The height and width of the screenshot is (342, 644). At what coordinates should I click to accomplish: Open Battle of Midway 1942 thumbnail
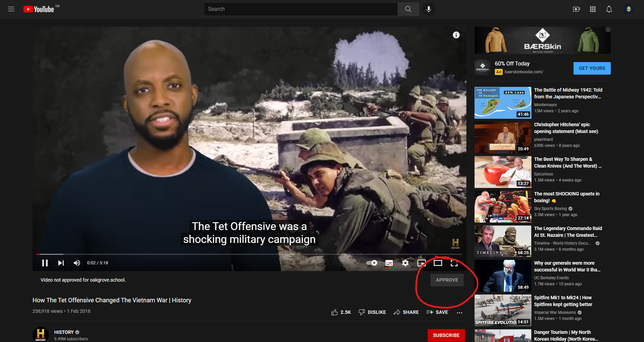503,102
